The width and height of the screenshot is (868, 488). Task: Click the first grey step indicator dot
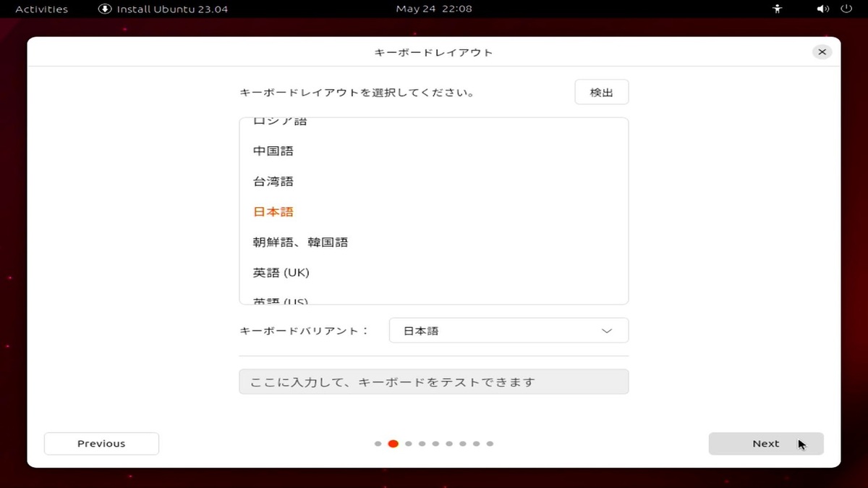pos(378,444)
